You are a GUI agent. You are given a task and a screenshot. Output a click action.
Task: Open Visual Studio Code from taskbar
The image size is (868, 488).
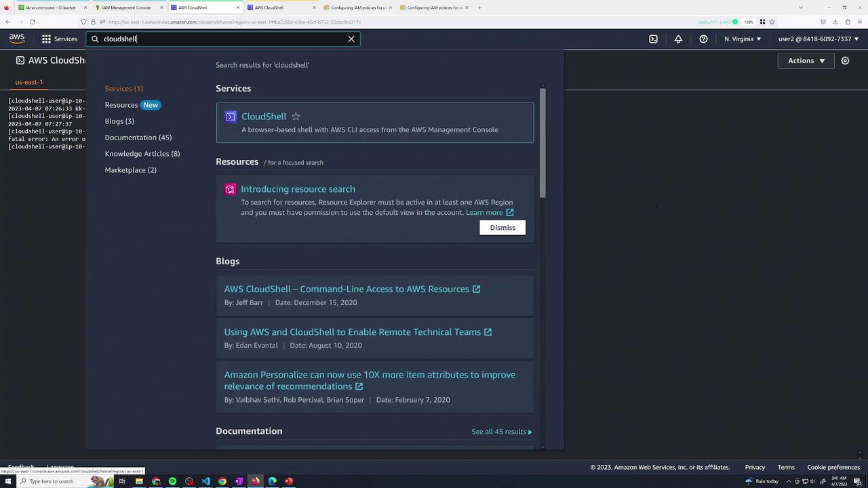[205, 481]
